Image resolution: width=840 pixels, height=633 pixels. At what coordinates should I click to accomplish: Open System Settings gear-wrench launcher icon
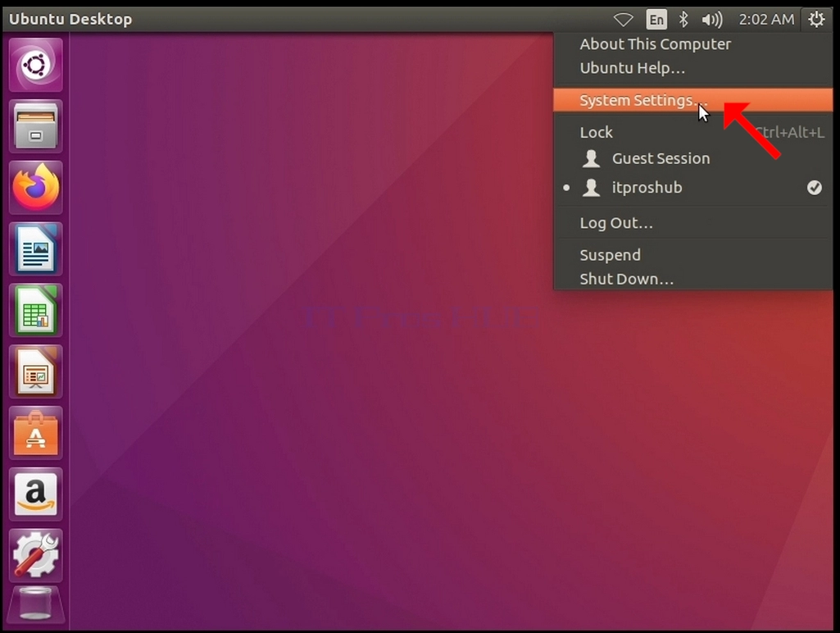point(36,556)
